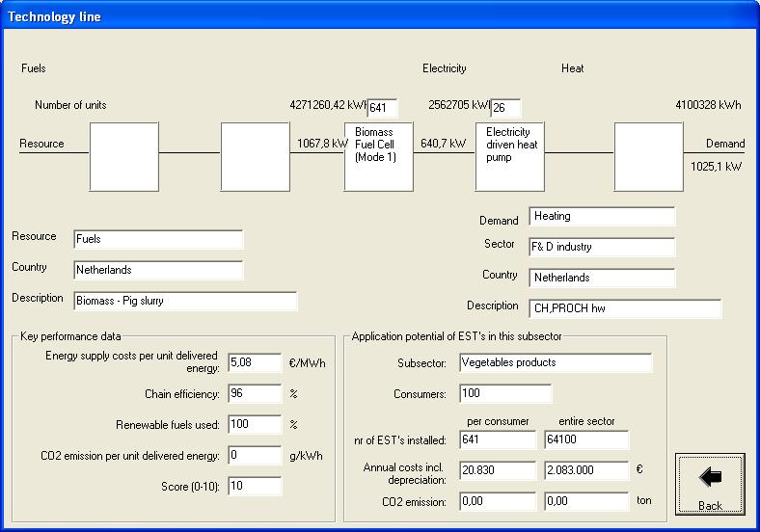Click the Electricity heading

(444, 68)
